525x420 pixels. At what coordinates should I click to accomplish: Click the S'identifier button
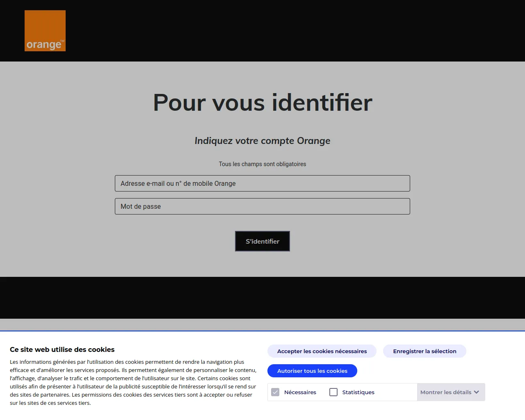tap(262, 241)
